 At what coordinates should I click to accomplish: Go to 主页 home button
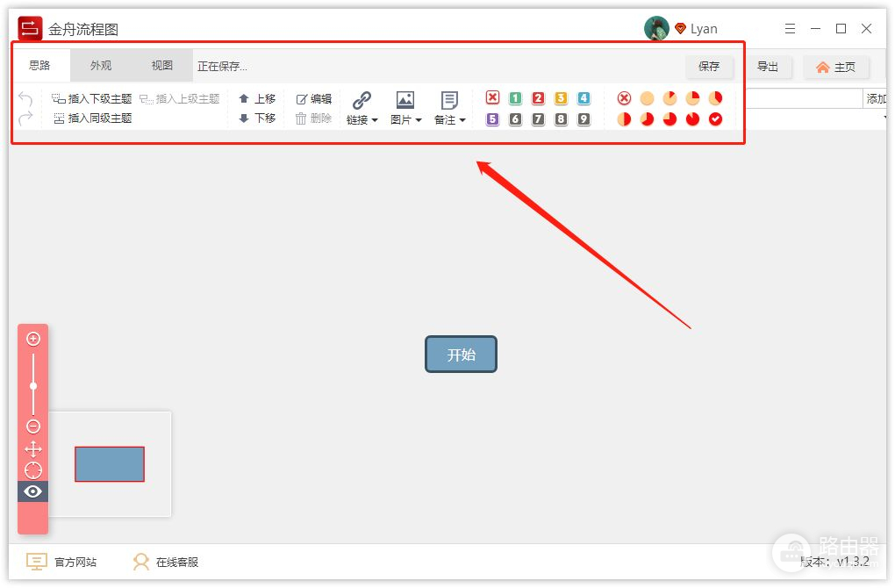coord(836,68)
